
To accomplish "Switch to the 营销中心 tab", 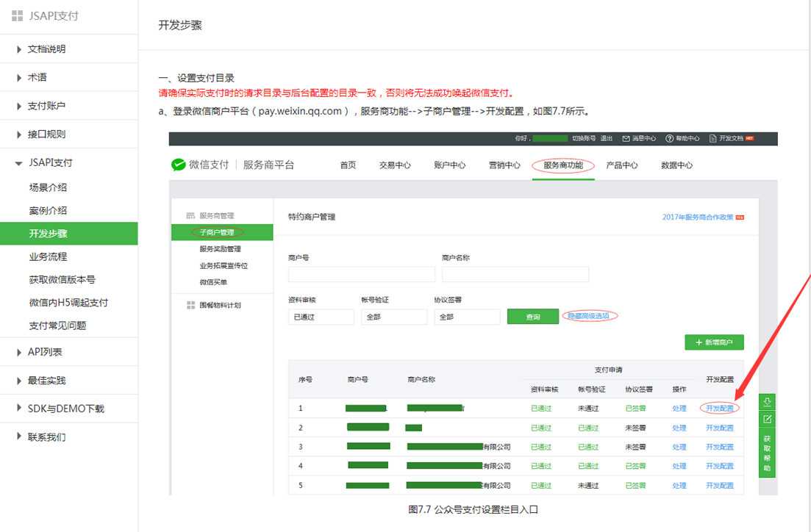I will click(504, 165).
